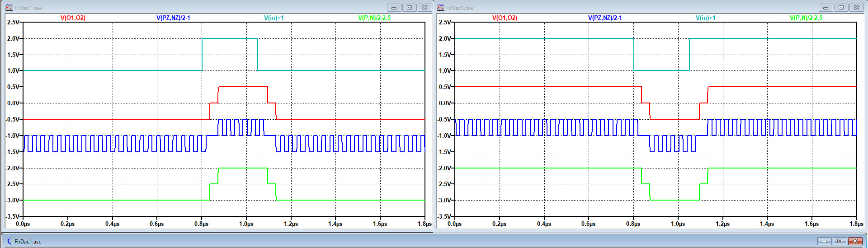
Task: Click the 1.8µs time label in right plot
Action: coord(856,224)
